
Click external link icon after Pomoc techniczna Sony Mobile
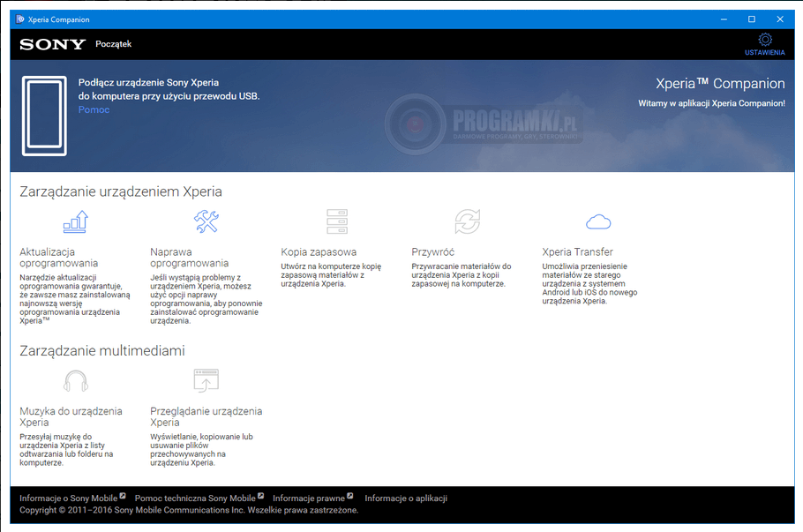[x=260, y=496]
